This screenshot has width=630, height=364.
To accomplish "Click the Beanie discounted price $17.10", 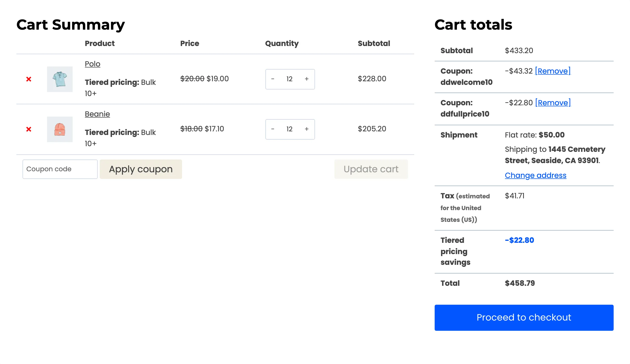I will [214, 129].
